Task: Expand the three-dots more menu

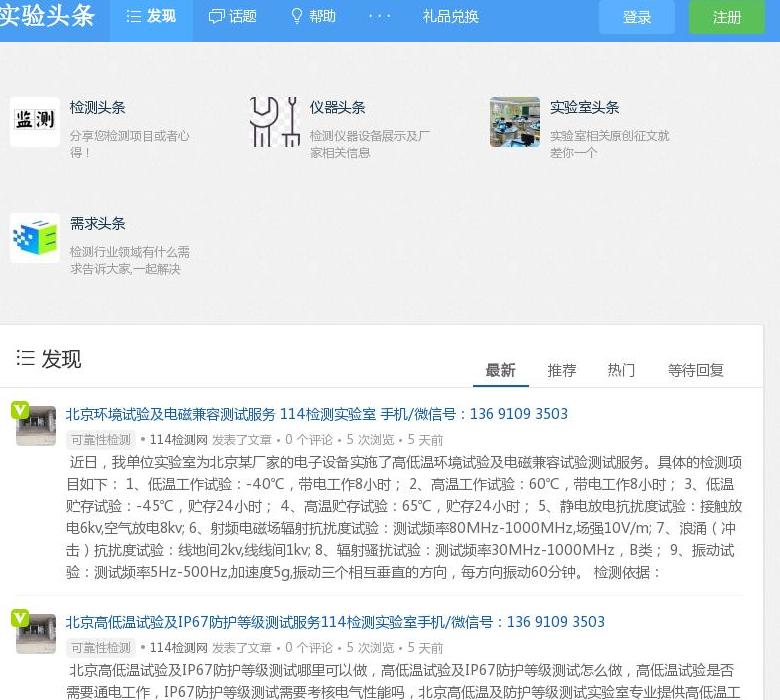Action: coord(380,17)
